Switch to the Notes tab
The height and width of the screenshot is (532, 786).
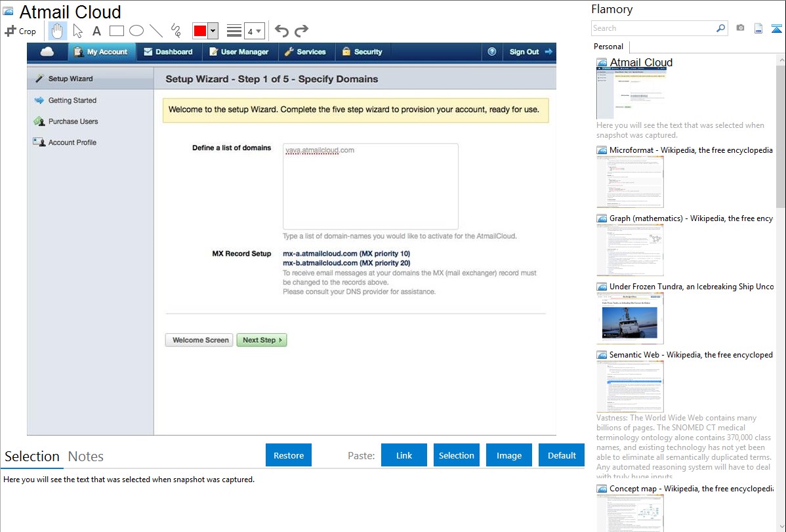click(86, 457)
